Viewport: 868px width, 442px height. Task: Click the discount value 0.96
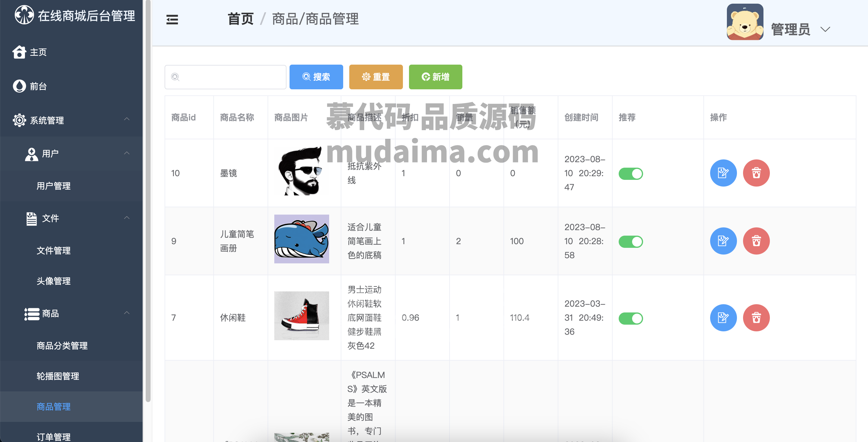click(x=410, y=318)
